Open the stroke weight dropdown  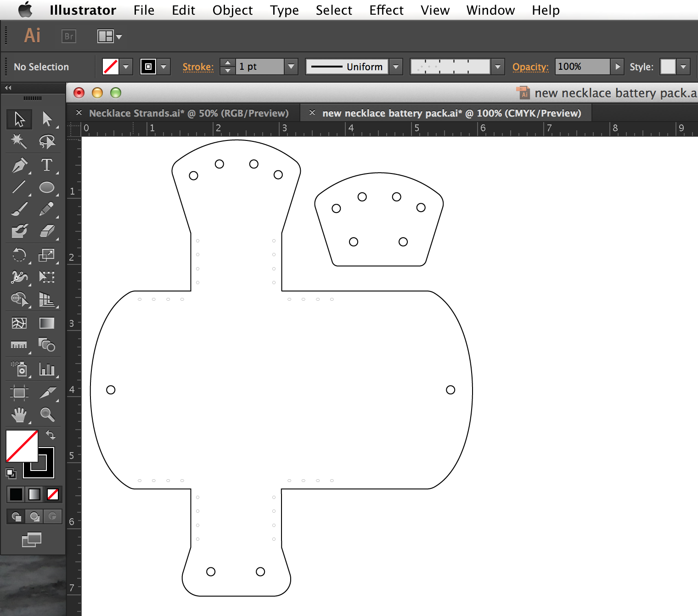[291, 67]
